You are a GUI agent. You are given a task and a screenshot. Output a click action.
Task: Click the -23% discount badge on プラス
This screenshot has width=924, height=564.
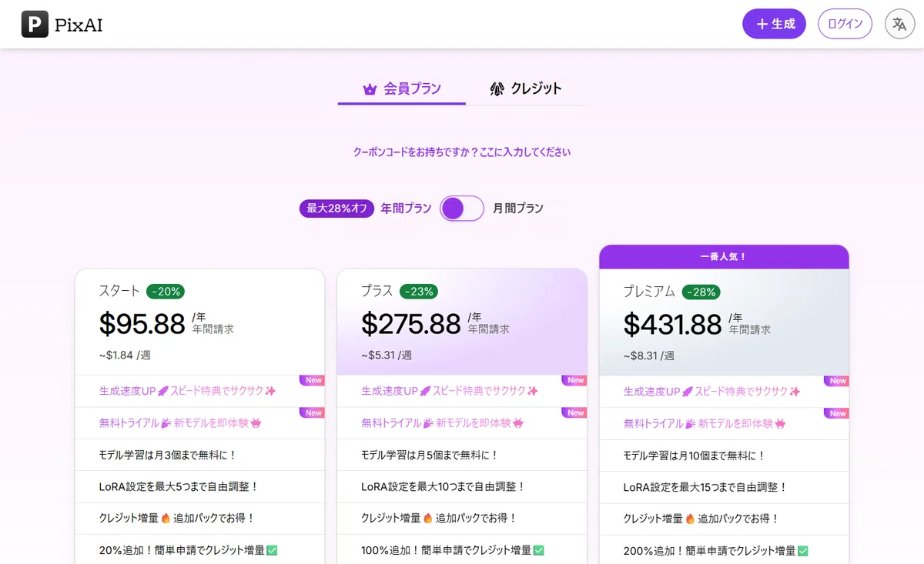click(x=419, y=292)
